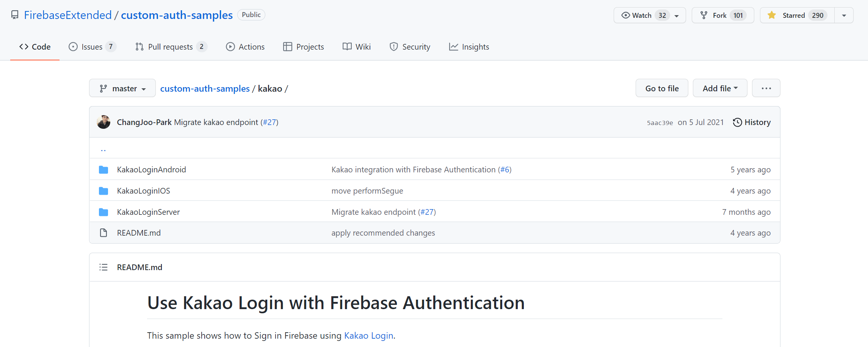868x347 pixels.
Task: Open the #6 pull request link
Action: [x=505, y=170]
